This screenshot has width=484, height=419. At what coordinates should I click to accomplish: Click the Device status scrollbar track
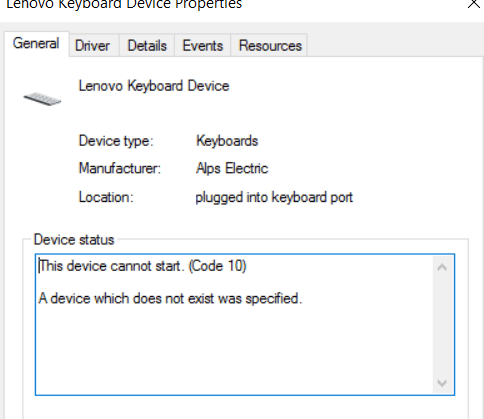point(442,325)
